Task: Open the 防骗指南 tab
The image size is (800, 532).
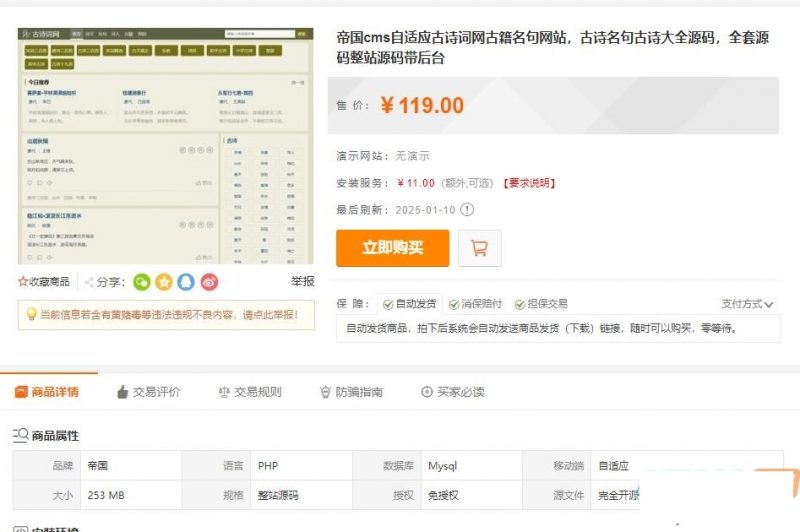Action: click(351, 392)
